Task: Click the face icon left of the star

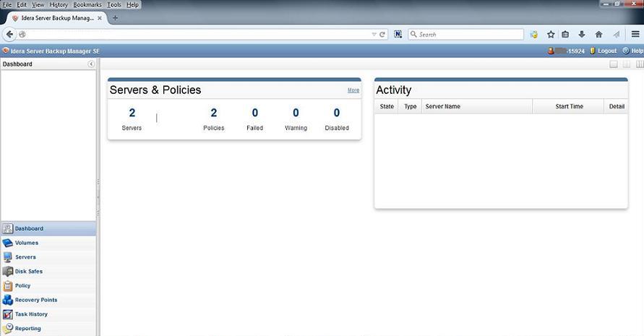Action: 534,35
